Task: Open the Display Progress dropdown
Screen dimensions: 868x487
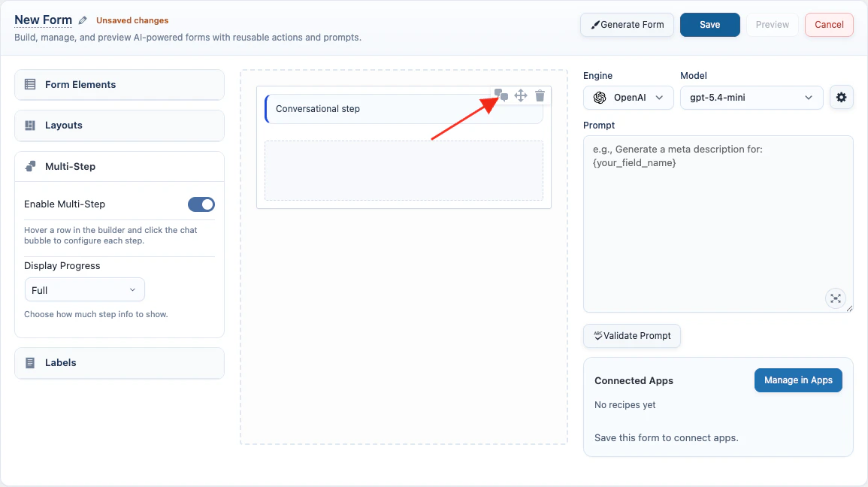Action: pos(84,289)
